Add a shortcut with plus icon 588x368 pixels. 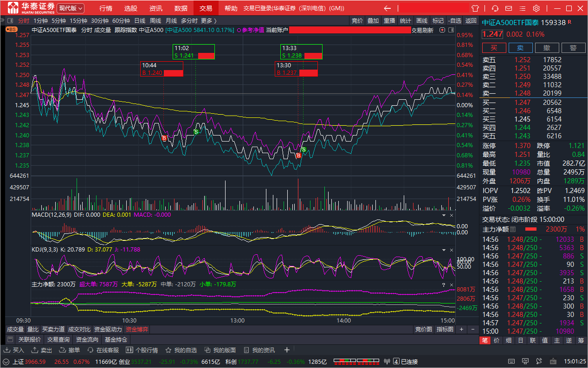tap(287, 350)
